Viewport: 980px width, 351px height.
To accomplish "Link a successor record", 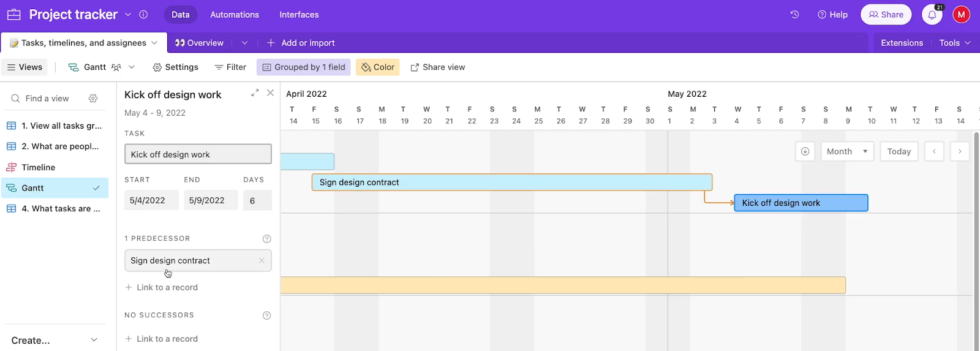I will click(x=162, y=339).
